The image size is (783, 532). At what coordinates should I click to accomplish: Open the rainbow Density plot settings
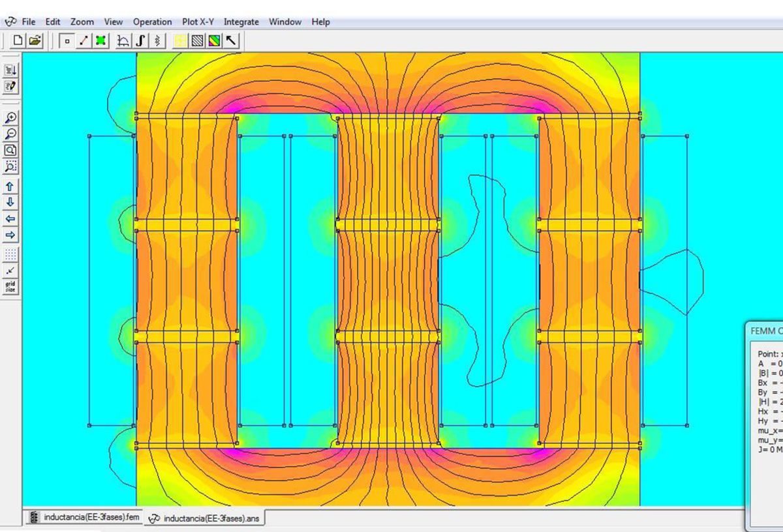click(215, 41)
